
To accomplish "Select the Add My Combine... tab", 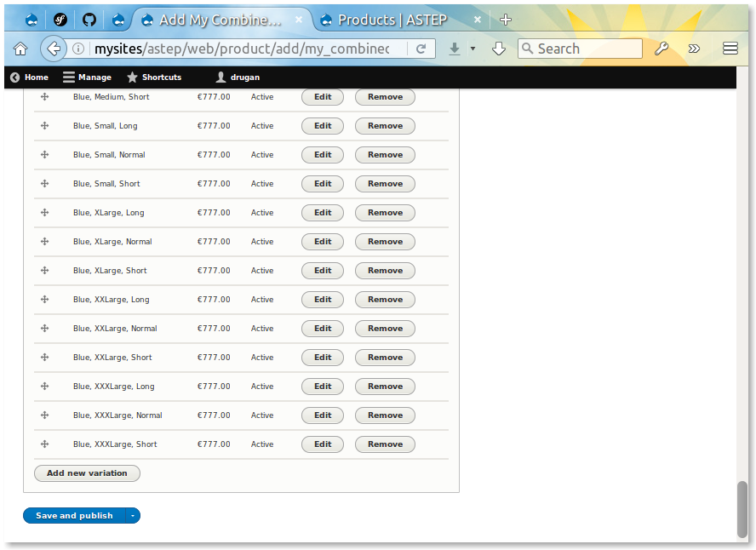I will (220, 20).
